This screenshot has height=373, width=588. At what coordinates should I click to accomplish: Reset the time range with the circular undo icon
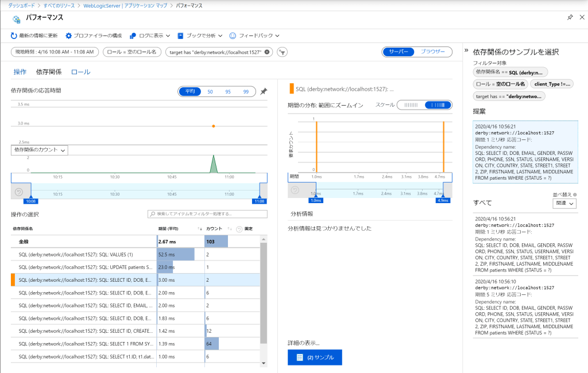(x=19, y=191)
